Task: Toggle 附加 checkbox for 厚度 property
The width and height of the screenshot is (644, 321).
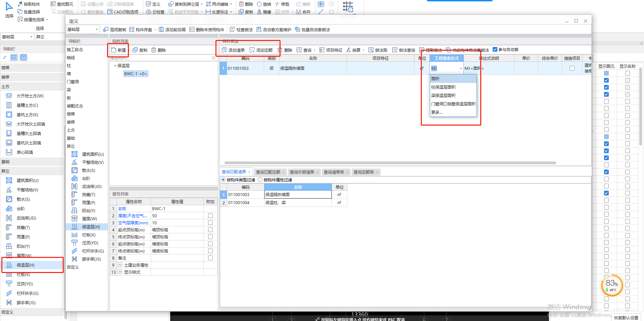Action: pyautogui.click(x=210, y=216)
